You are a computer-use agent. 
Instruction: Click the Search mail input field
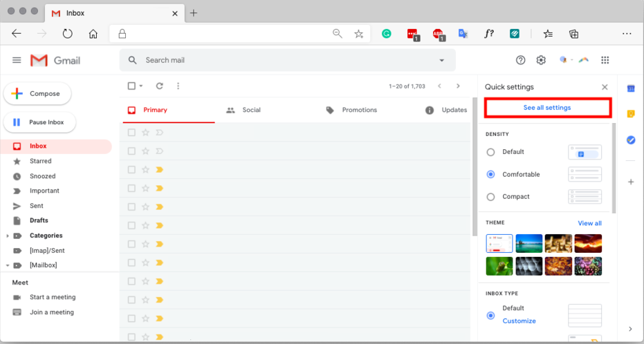coord(288,60)
